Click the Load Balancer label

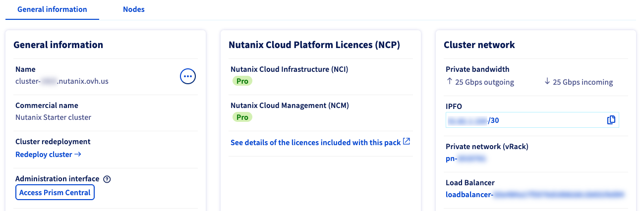point(470,183)
